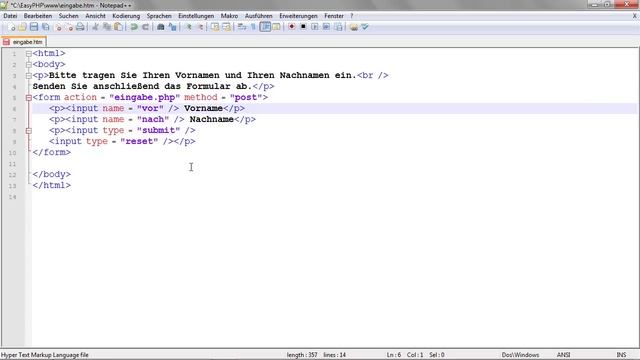Click the Save recorded macro icon

coord(338,27)
